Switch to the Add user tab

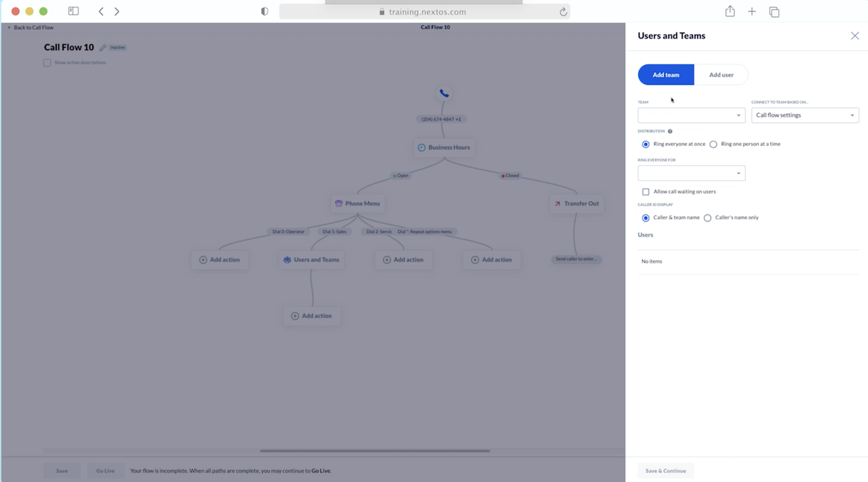tap(721, 75)
